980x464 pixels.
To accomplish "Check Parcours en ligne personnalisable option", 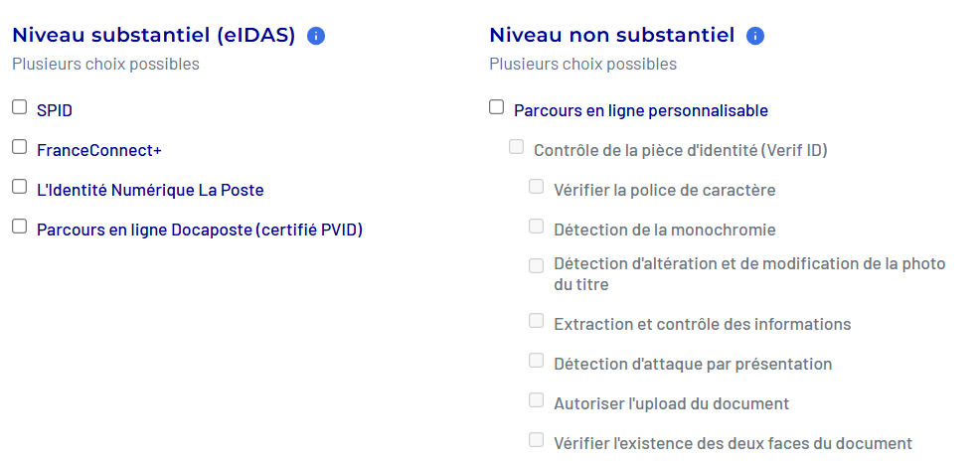I will pos(497,107).
